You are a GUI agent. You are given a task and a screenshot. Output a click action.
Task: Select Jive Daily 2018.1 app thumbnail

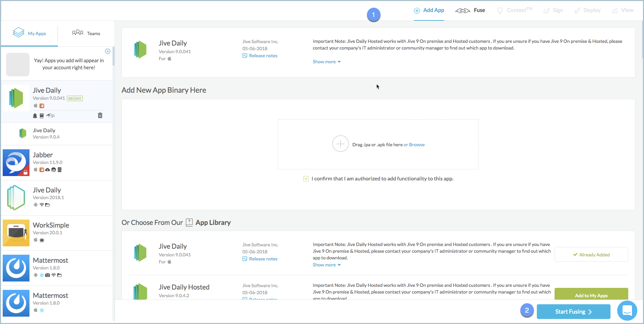coord(16,198)
